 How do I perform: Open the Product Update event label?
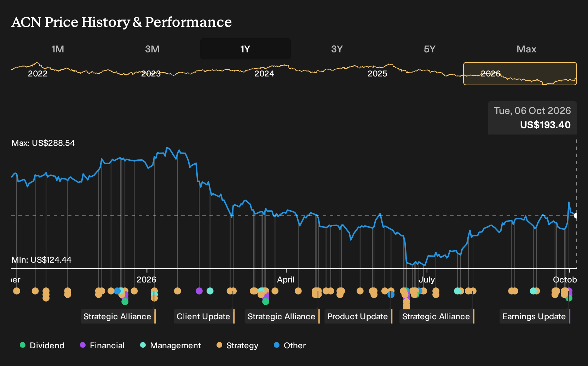[x=358, y=316]
